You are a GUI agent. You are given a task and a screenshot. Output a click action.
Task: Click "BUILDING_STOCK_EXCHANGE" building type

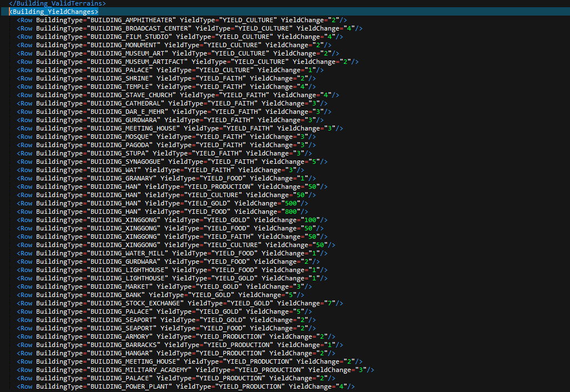(135, 304)
